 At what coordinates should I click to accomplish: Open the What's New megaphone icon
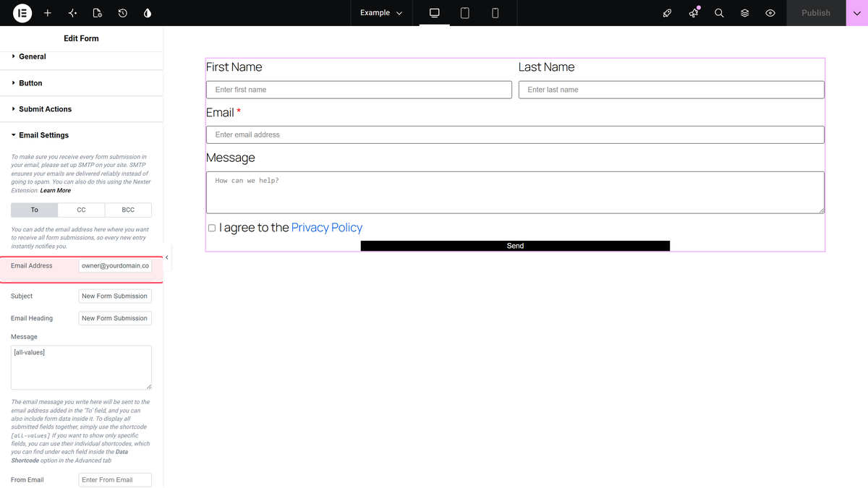[x=694, y=13]
